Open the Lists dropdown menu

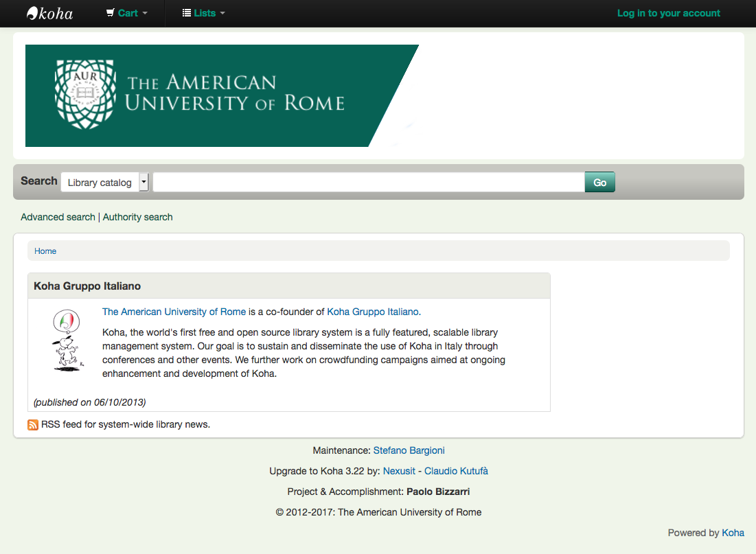(x=203, y=13)
